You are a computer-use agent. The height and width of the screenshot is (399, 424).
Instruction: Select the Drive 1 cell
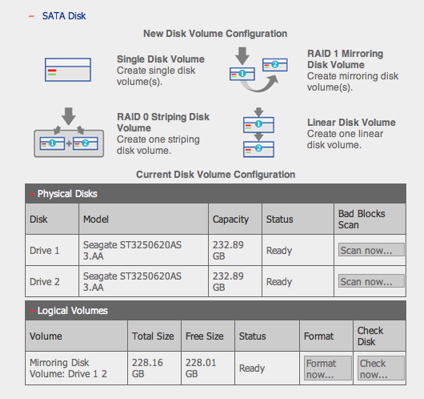52,250
